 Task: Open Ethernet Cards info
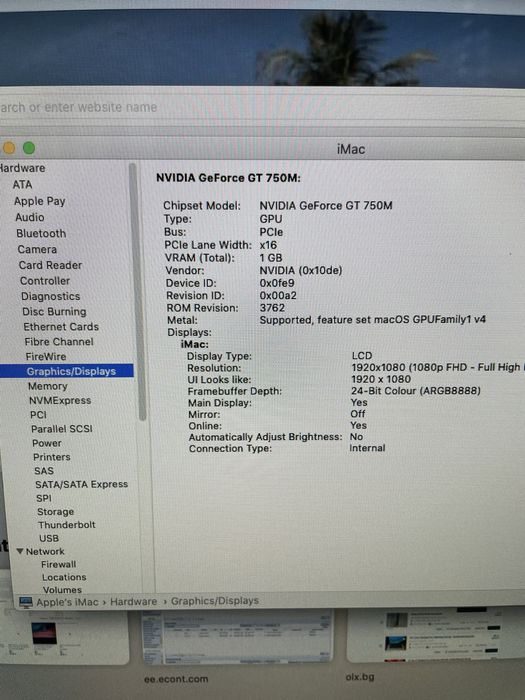pos(61,327)
